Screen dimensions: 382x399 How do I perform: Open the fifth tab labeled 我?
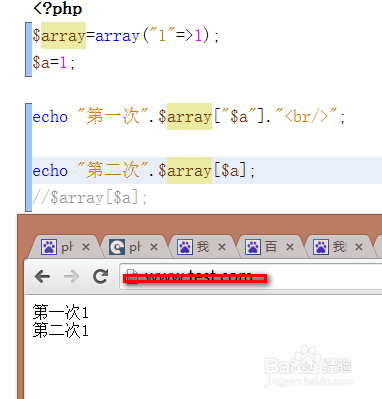point(338,247)
